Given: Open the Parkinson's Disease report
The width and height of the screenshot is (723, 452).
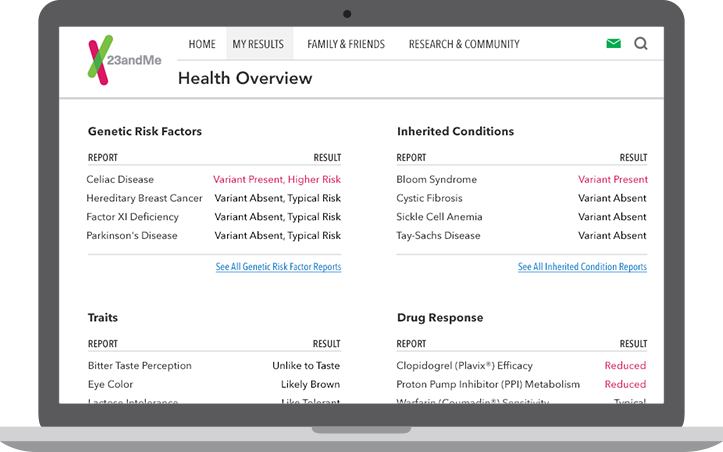Looking at the screenshot, I should point(132,236).
